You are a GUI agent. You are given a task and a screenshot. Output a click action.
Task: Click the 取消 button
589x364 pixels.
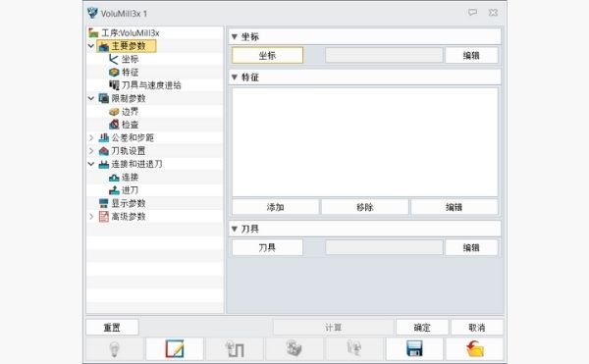(477, 328)
